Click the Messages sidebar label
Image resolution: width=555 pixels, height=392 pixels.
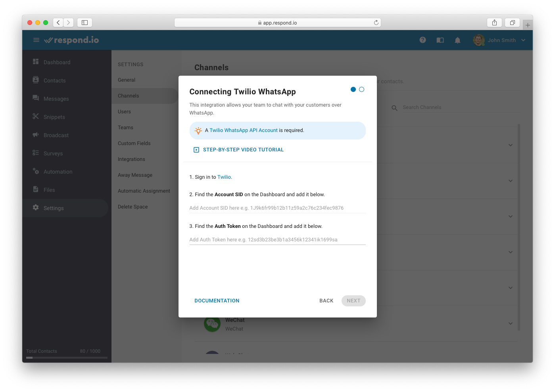tap(56, 99)
